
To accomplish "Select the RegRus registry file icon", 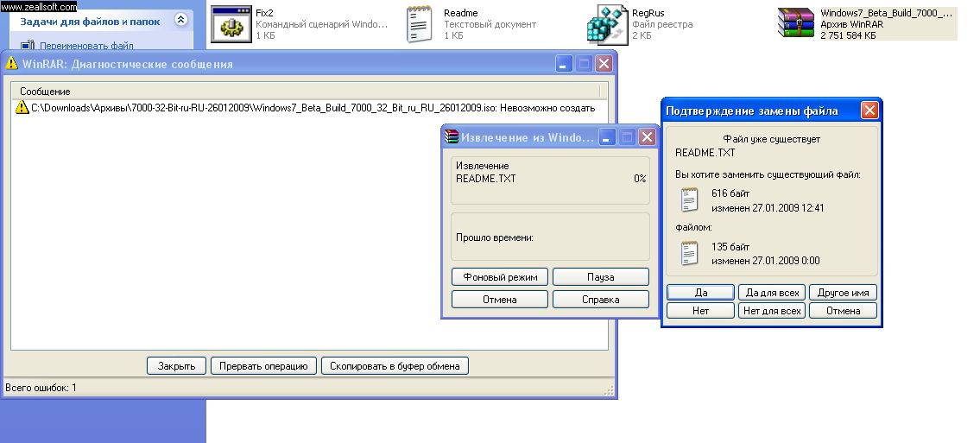I will [606, 23].
